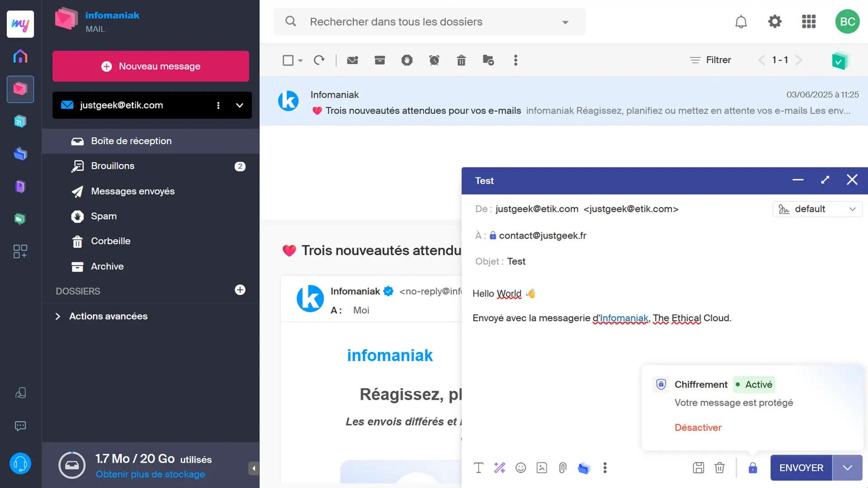Open the apps grid launcher in top bar
The height and width of the screenshot is (488, 868).
pos(809,22)
